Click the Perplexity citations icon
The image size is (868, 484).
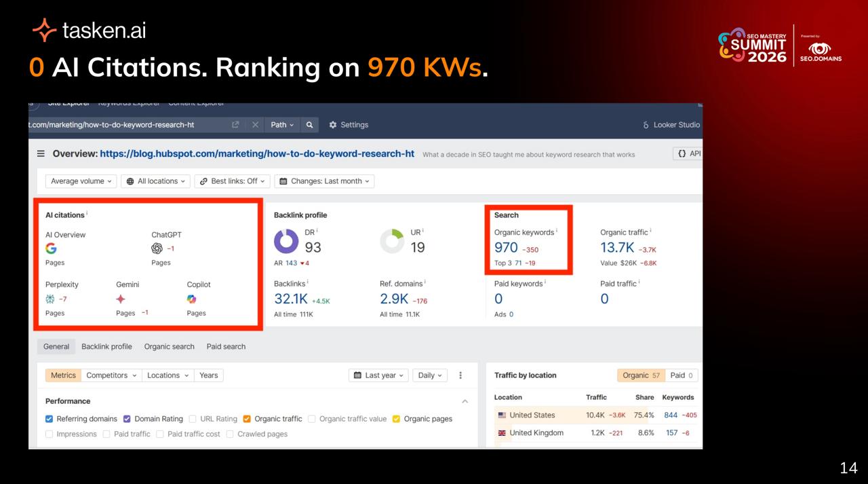click(50, 299)
